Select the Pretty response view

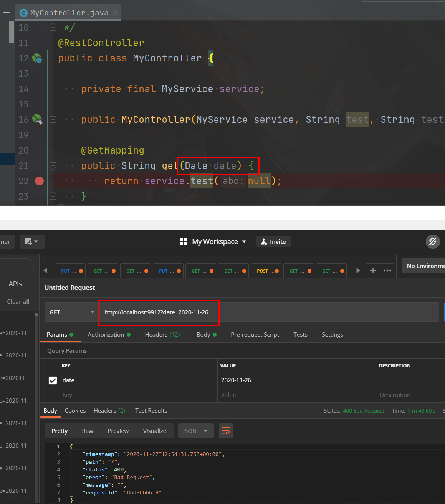pos(60,431)
